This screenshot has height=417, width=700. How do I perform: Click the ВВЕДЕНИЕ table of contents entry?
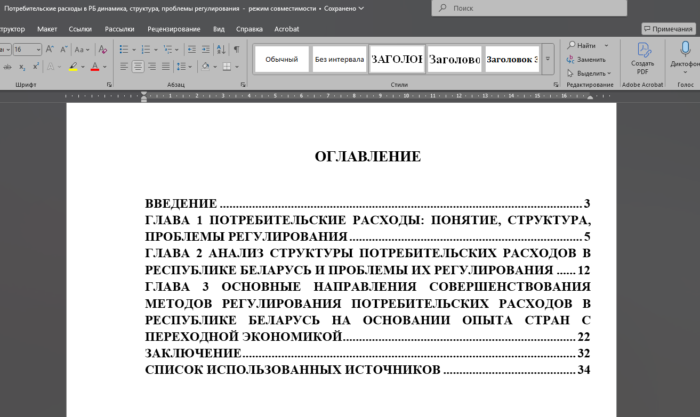[367, 204]
